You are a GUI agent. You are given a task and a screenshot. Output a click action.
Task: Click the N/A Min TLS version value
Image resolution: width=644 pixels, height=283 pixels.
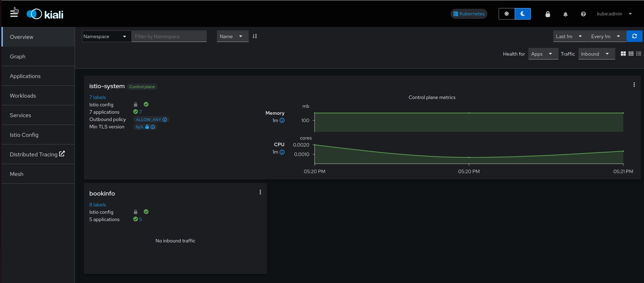(139, 127)
